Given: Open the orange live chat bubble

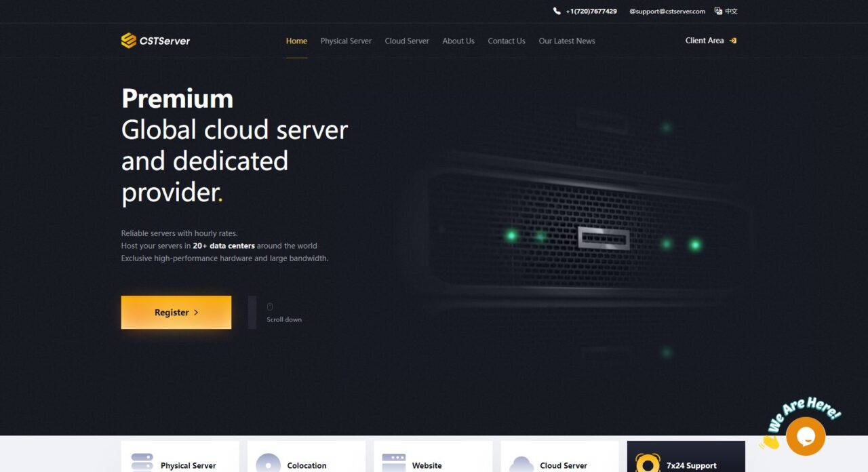Looking at the screenshot, I should coord(806,436).
